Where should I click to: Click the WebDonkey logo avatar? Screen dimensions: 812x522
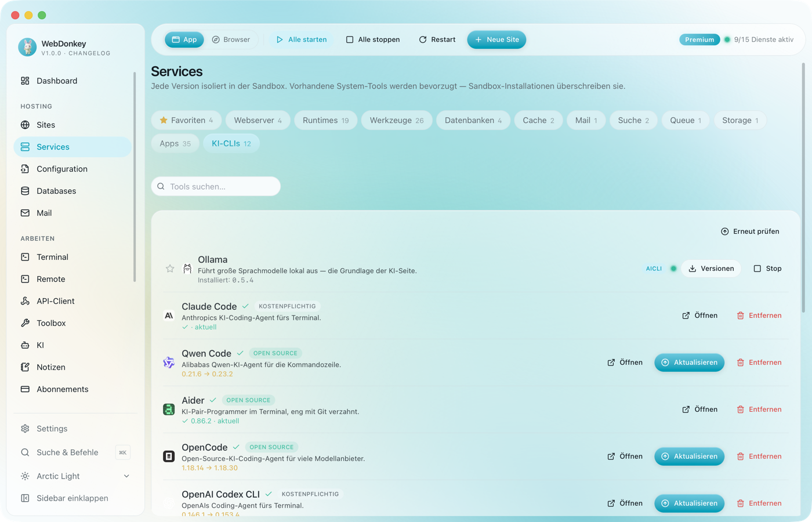click(27, 48)
